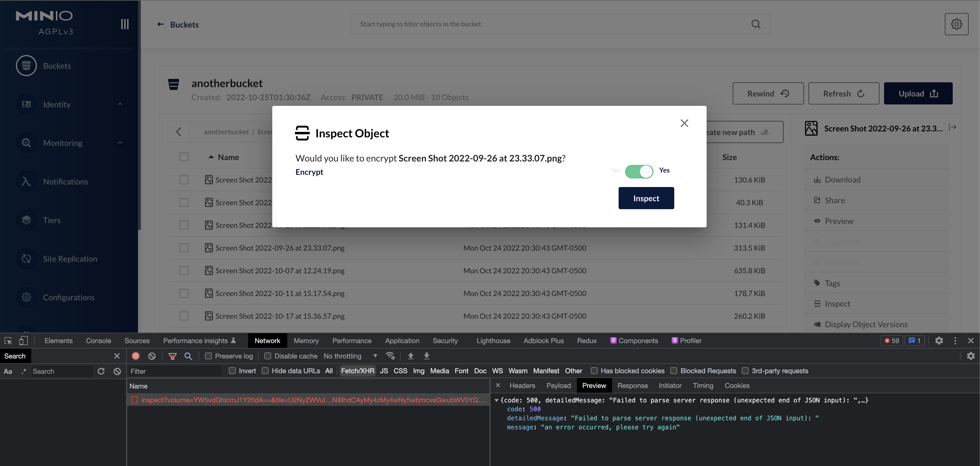Open the No throttling dropdown
This screenshot has height=466, width=980.
pyautogui.click(x=350, y=356)
